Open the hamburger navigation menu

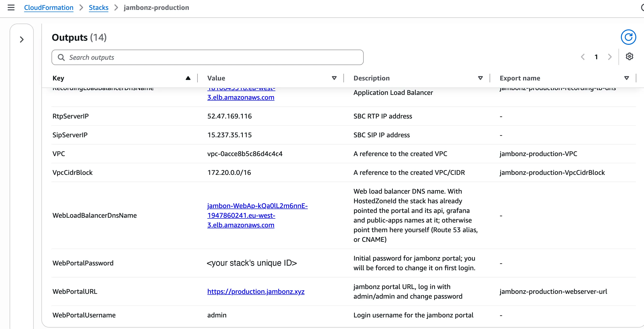click(11, 7)
